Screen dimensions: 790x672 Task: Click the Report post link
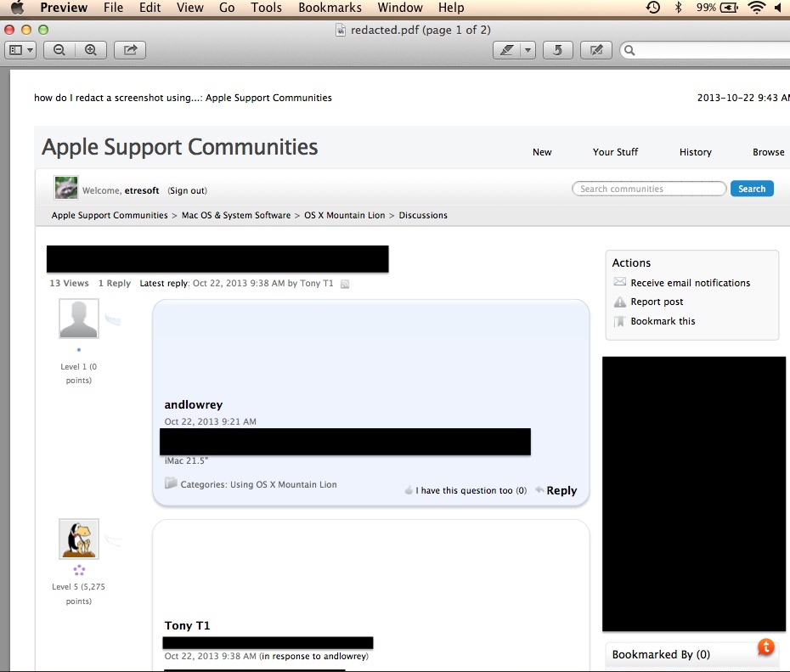tap(657, 302)
